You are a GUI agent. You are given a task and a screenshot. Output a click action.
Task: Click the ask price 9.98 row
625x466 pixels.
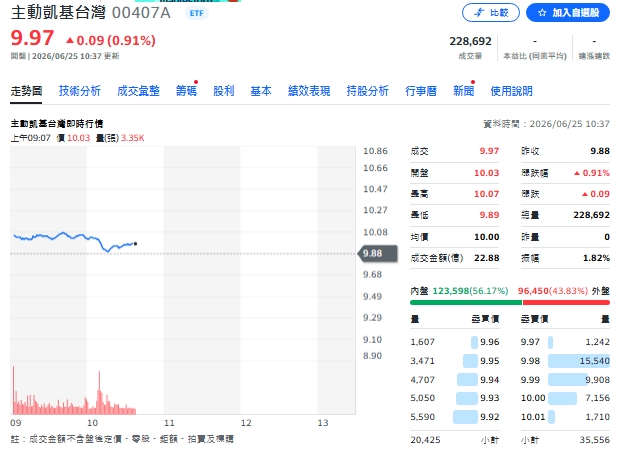tap(565, 361)
